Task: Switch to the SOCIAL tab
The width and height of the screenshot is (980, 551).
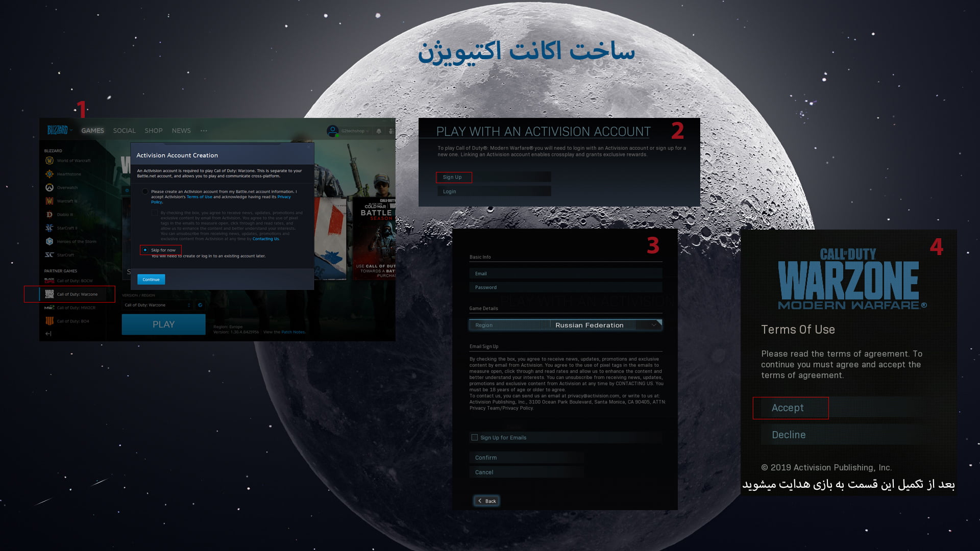Action: (x=124, y=131)
